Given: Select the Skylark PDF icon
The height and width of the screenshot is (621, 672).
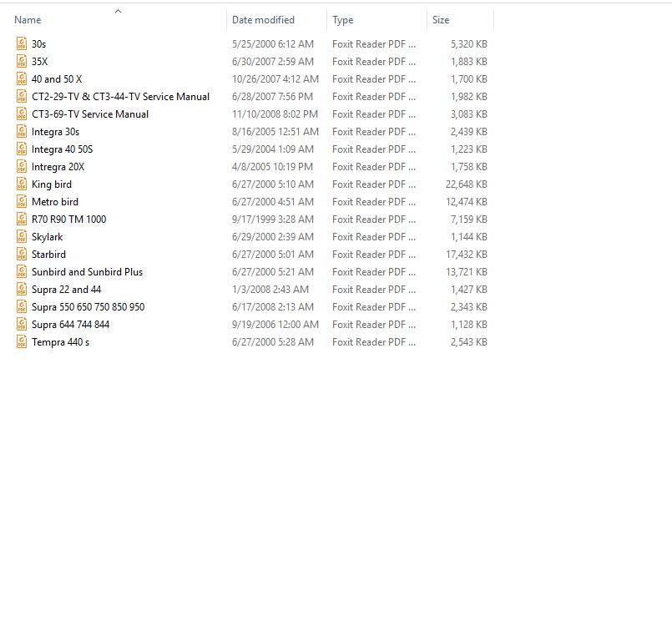Looking at the screenshot, I should pos(22,237).
